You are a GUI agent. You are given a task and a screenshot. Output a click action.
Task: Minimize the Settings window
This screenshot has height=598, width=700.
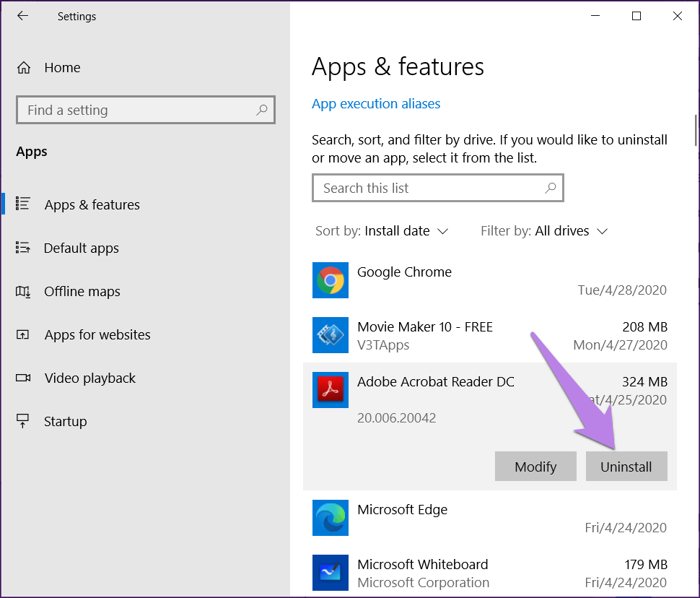click(595, 16)
